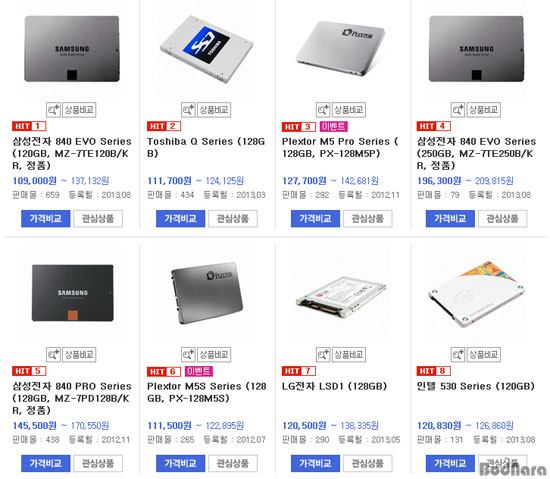Open the LG LSD1 SSD product image
The width and height of the screenshot is (550, 479).
coord(340,296)
